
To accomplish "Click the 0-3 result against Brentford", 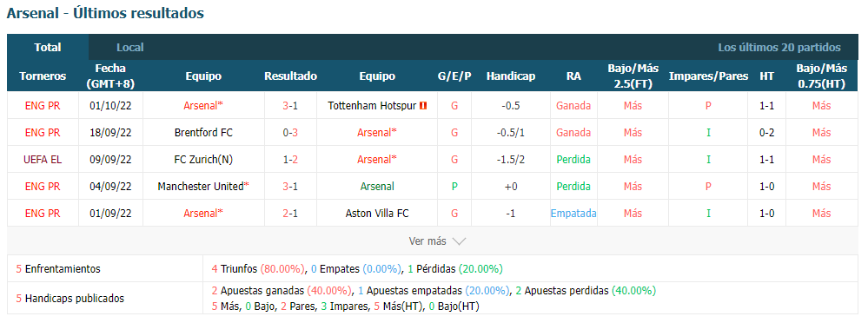I will point(290,133).
